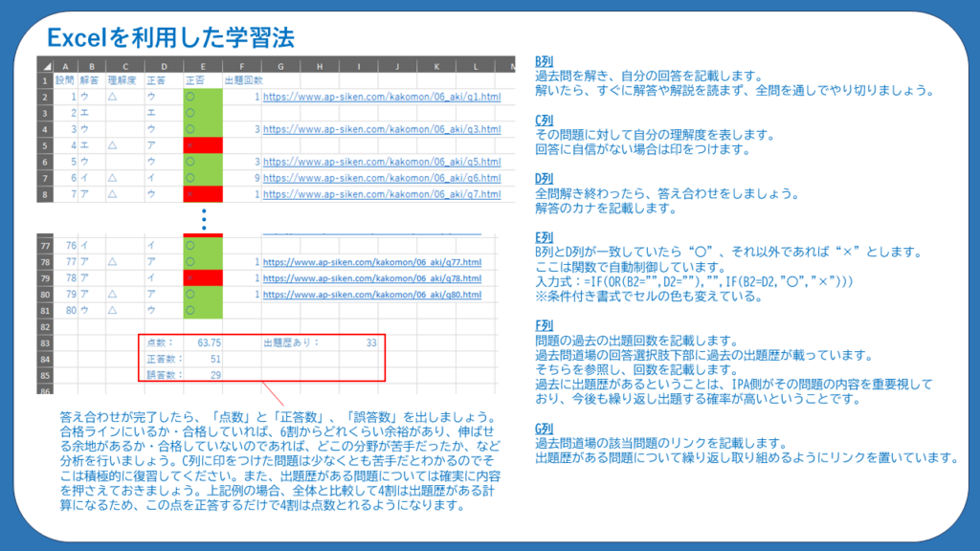The image size is (980, 551).
Task: Open the q80.html kakomon link
Action: click(372, 294)
